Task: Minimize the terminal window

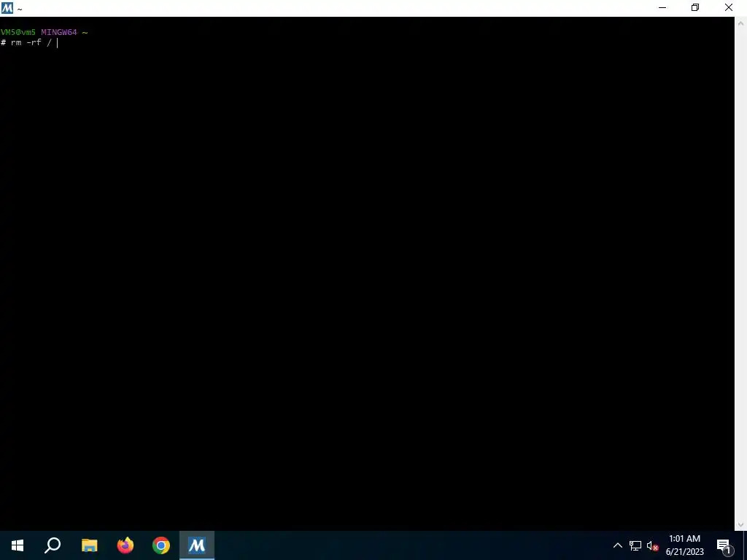Action: click(662, 7)
